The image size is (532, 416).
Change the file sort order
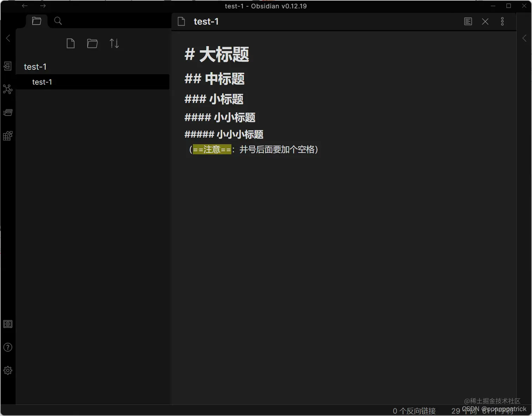[x=114, y=43]
